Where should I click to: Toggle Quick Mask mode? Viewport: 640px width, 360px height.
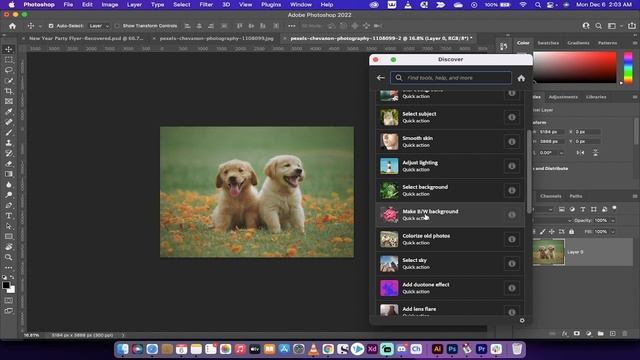9,300
